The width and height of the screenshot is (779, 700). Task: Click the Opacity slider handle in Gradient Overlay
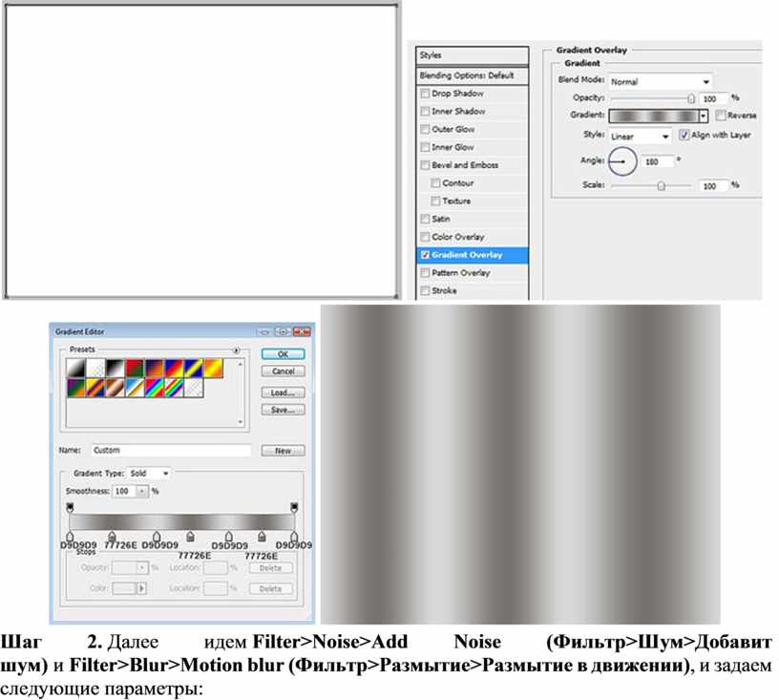pyautogui.click(x=691, y=99)
